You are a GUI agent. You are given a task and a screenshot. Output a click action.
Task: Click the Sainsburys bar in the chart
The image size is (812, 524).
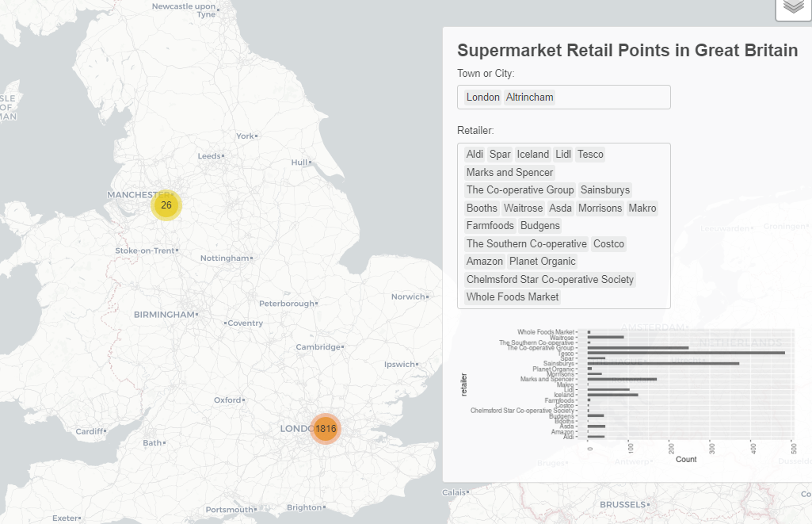pyautogui.click(x=663, y=363)
